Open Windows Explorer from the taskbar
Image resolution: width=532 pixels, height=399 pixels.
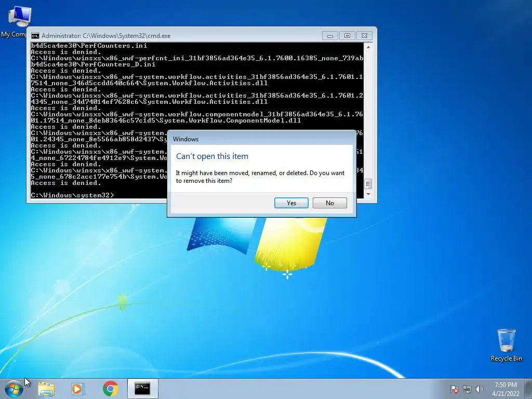coord(46,389)
